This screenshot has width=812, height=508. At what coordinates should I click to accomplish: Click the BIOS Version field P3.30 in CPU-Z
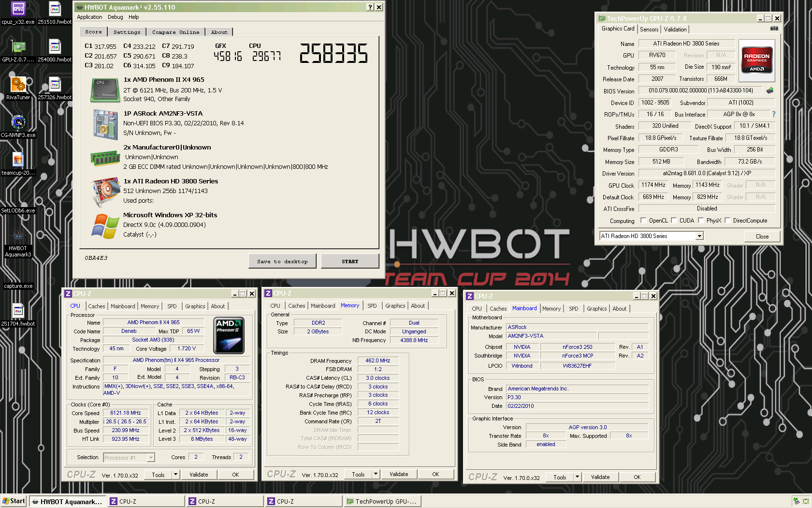point(577,397)
